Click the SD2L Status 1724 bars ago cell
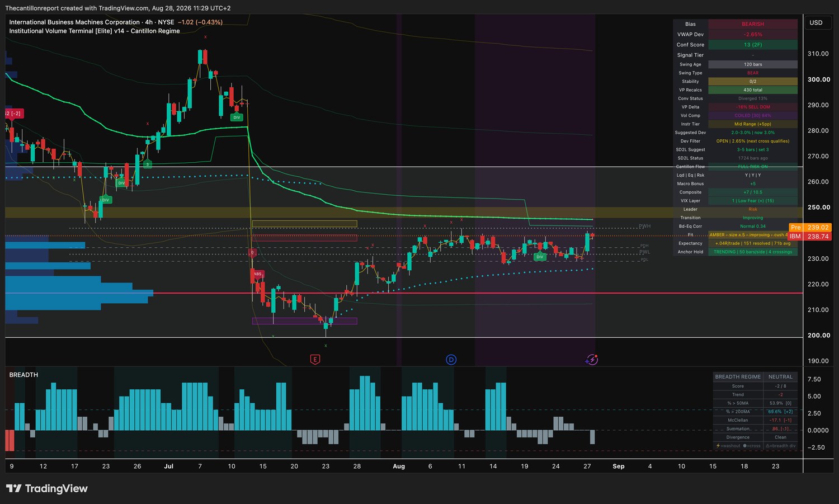This screenshot has height=504, width=839. pos(753,158)
